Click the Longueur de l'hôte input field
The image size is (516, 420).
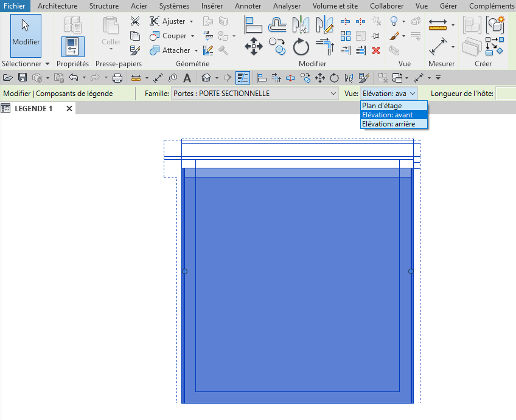coord(505,94)
